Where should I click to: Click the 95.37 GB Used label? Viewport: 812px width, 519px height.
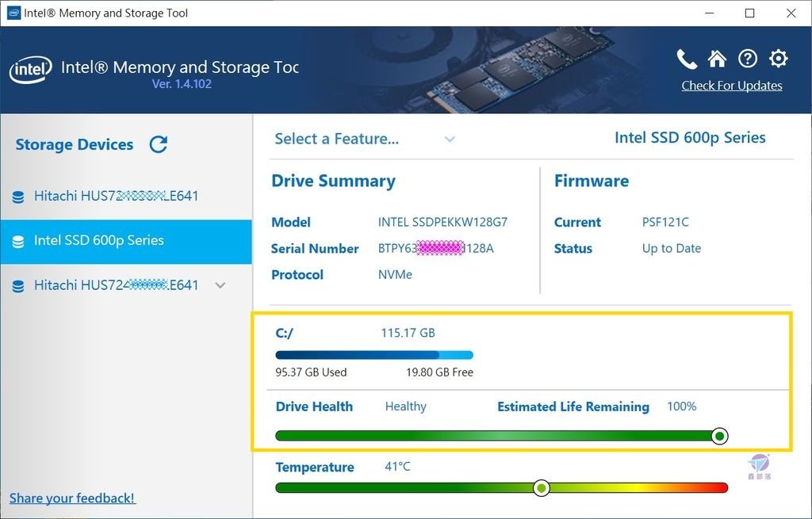point(311,372)
